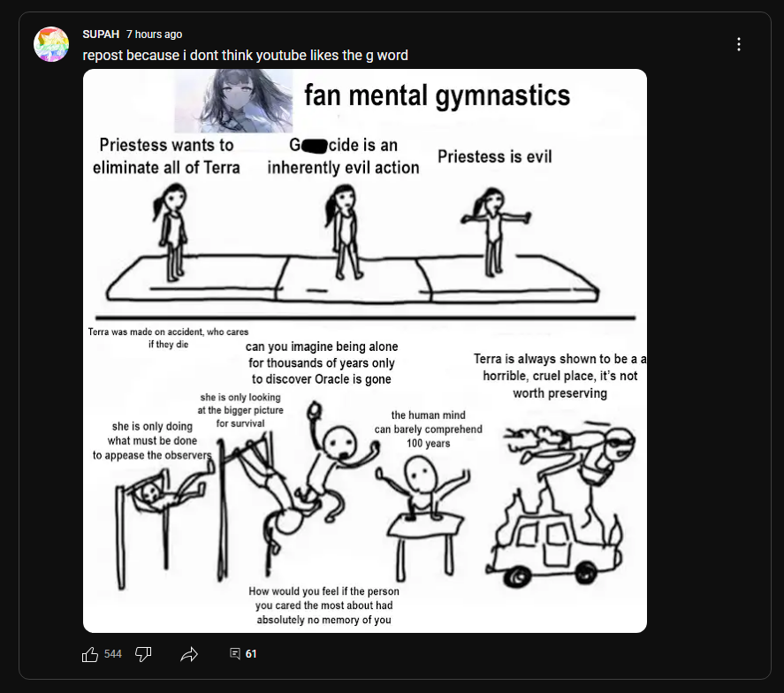This screenshot has height=693, width=784.
Task: Click the 'How would you feel' caption
Action: click(324, 605)
